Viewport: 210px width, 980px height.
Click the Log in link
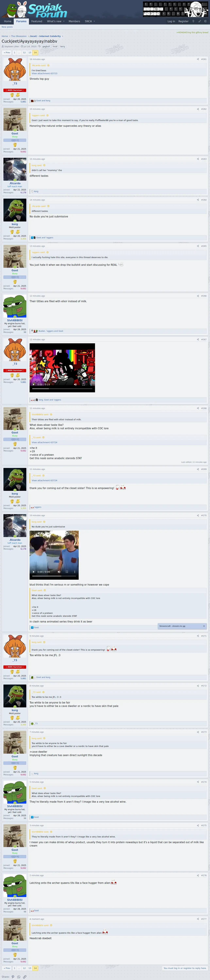point(171,21)
